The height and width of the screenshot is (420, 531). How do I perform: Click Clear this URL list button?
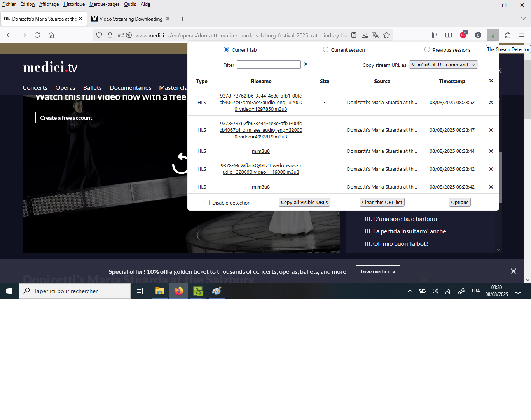[x=382, y=202]
